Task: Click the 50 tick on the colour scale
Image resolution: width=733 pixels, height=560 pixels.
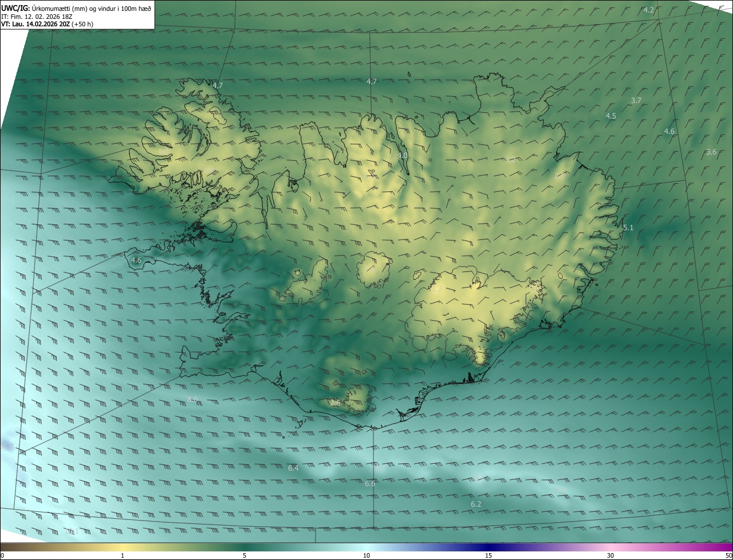Action: pyautogui.click(x=728, y=555)
